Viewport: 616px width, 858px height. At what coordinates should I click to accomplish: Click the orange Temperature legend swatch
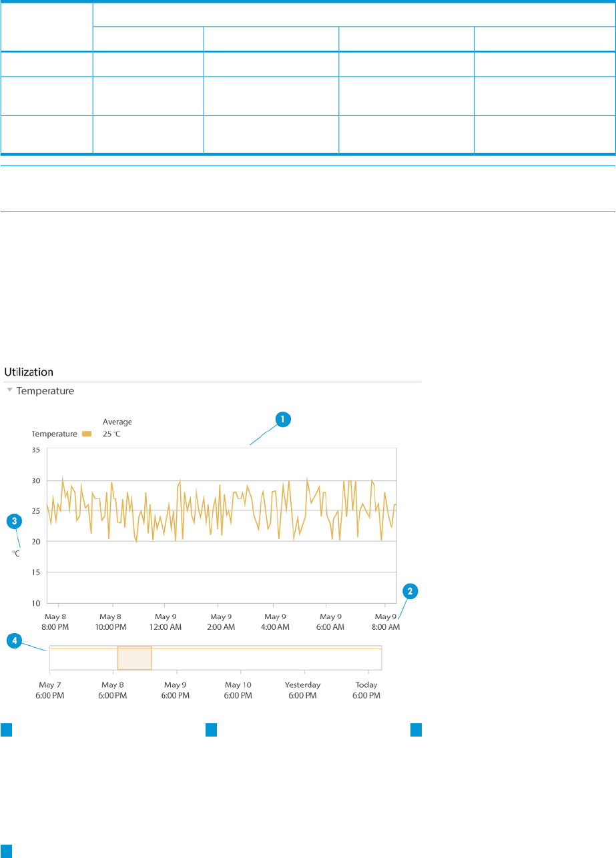tap(87, 434)
